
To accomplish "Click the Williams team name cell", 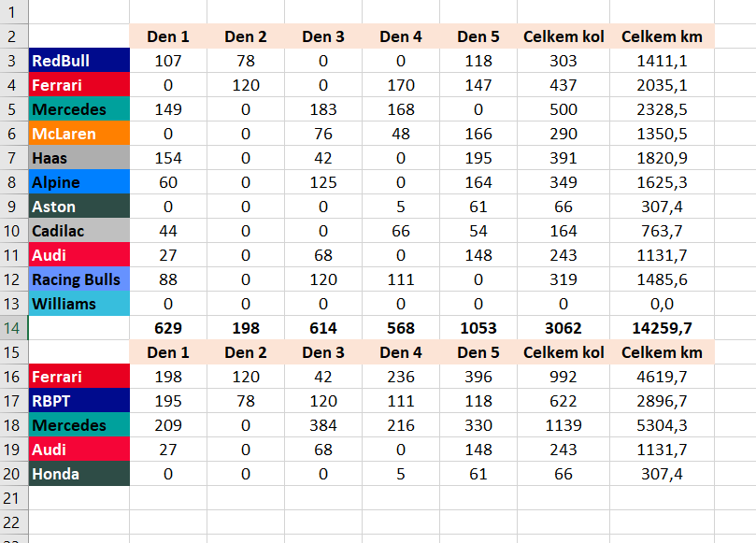I will 79,304.
